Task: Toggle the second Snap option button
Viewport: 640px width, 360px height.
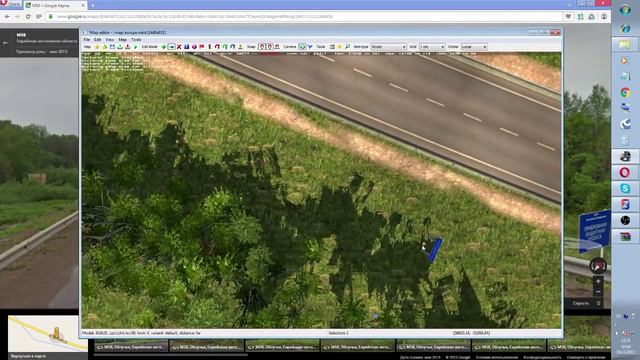Action: click(x=270, y=47)
